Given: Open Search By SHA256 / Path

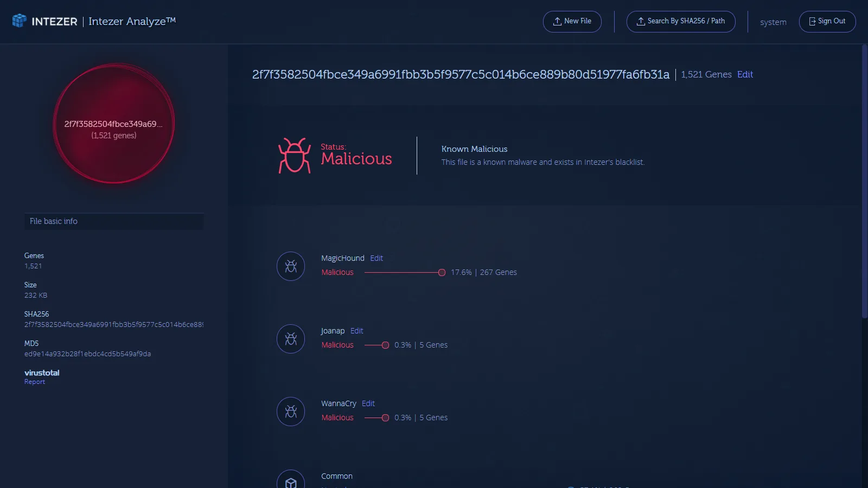Looking at the screenshot, I should [681, 22].
